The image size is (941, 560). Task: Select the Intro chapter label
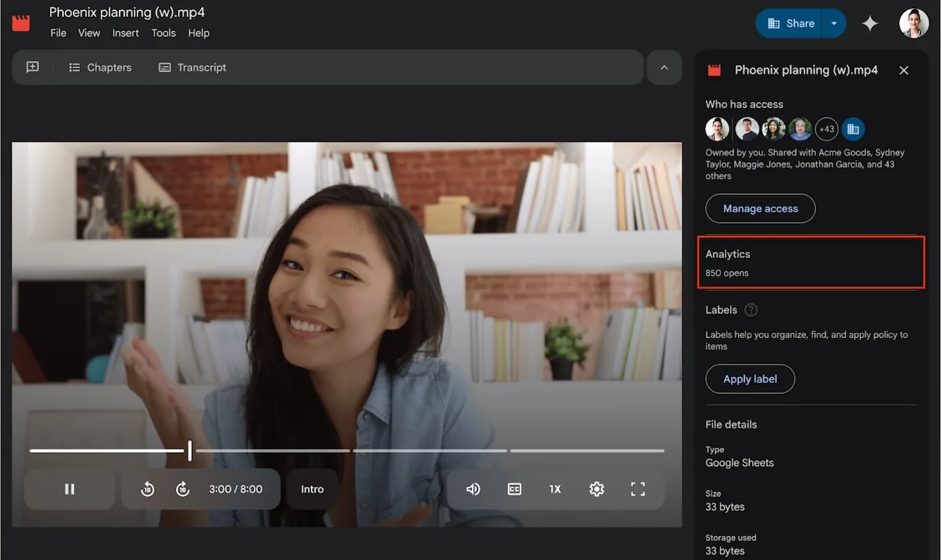click(x=312, y=489)
